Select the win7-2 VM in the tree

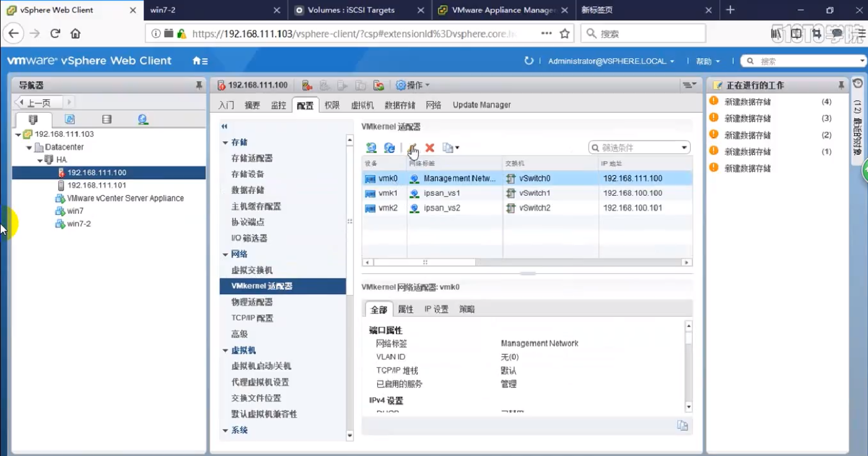(x=79, y=224)
